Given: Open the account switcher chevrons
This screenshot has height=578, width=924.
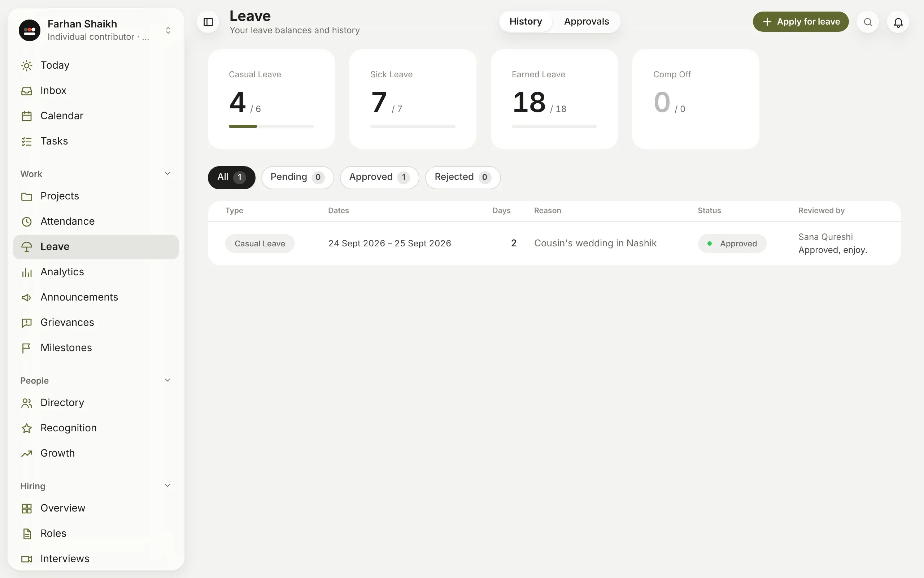Looking at the screenshot, I should 168,30.
